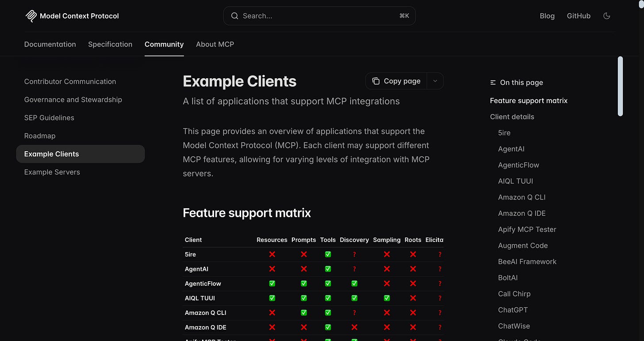The image size is (644, 341).
Task: Click the On this page list icon
Action: coord(493,83)
